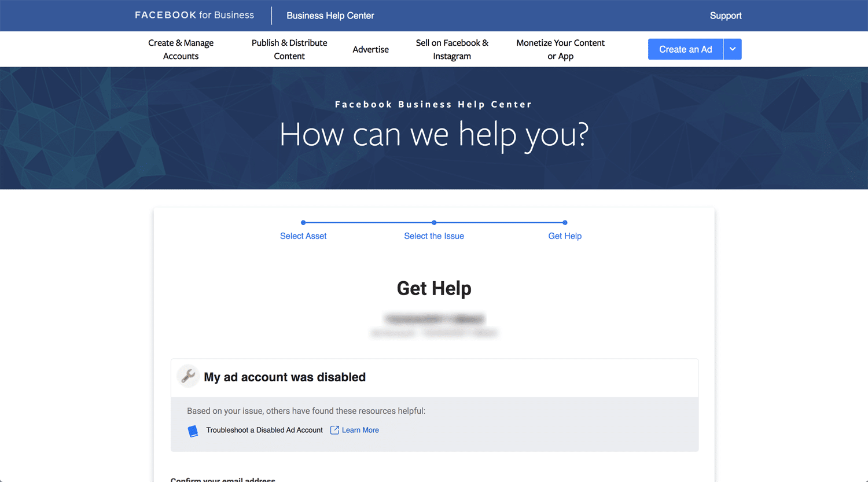
Task: Click the Select Asset progress dot
Action: click(303, 222)
